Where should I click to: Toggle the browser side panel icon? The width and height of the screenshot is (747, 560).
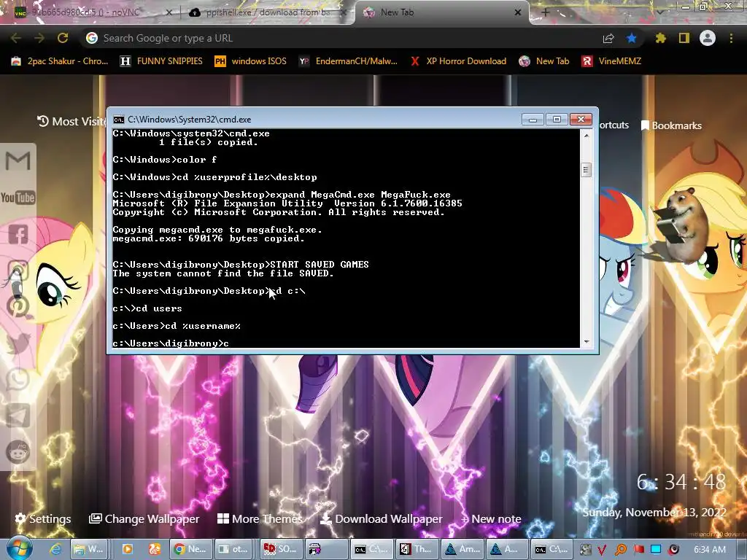tap(684, 38)
